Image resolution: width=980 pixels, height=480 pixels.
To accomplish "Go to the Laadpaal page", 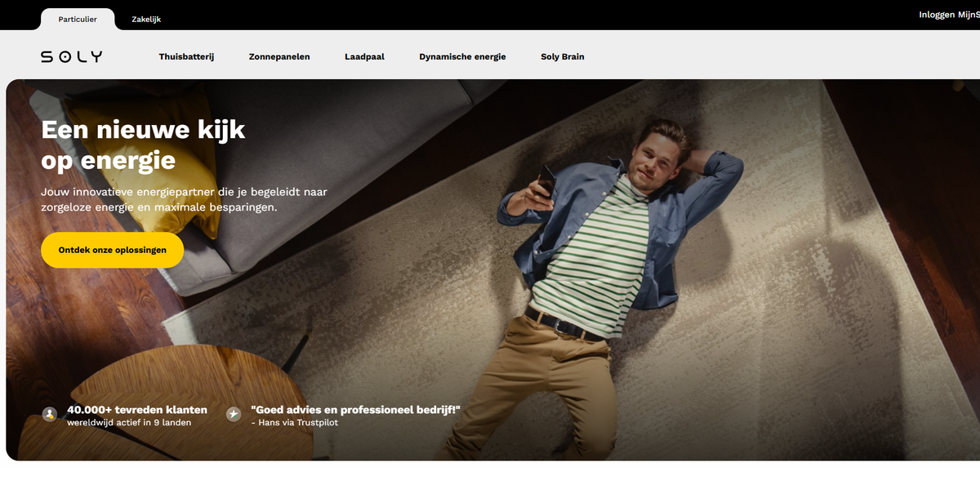I will coord(364,57).
